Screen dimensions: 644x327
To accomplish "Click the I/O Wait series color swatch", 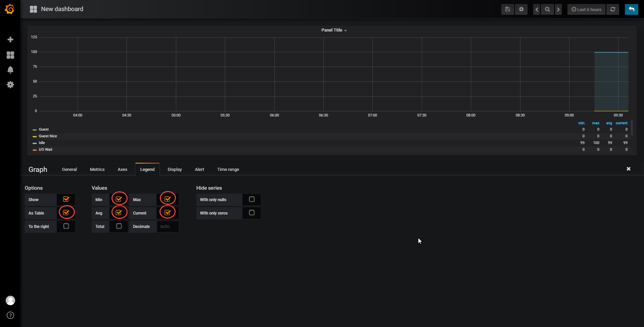I will point(35,150).
